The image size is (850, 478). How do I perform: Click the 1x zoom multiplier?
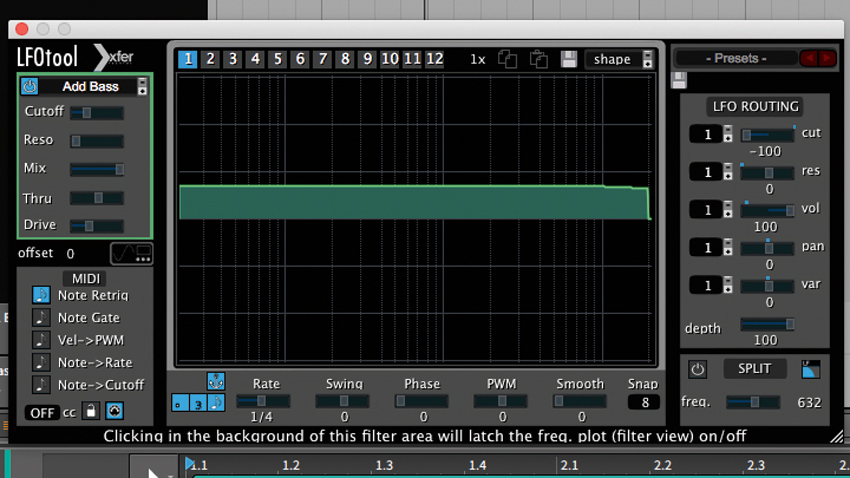(x=477, y=60)
